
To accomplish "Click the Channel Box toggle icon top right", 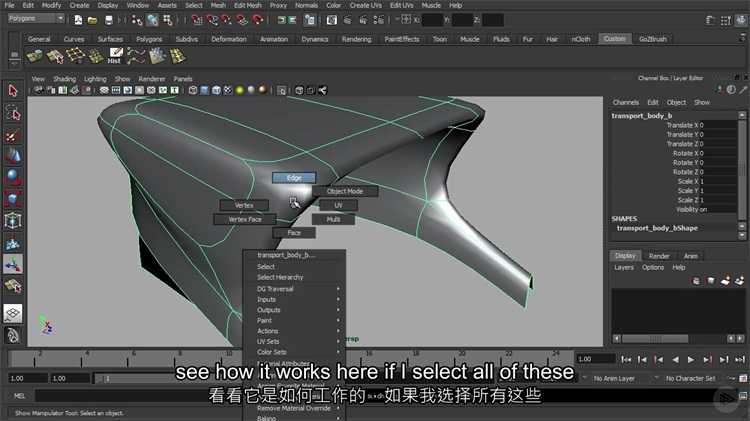I will (741, 20).
